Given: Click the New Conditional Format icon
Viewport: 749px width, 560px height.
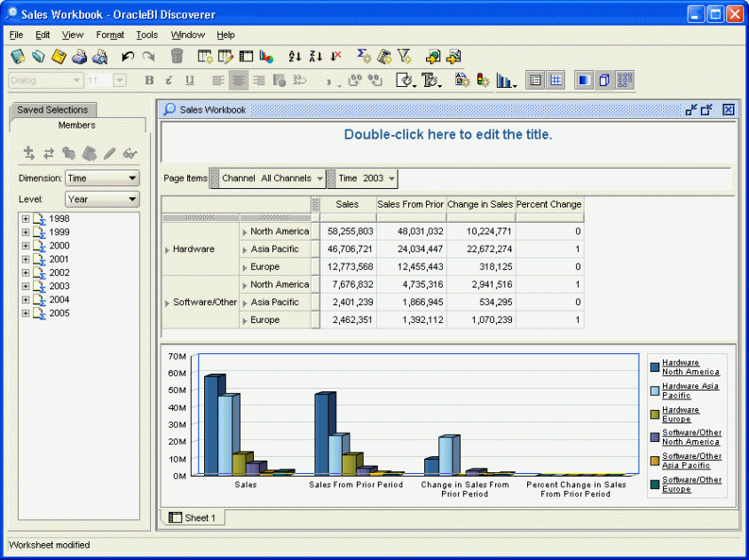Looking at the screenshot, I should coord(462,80).
